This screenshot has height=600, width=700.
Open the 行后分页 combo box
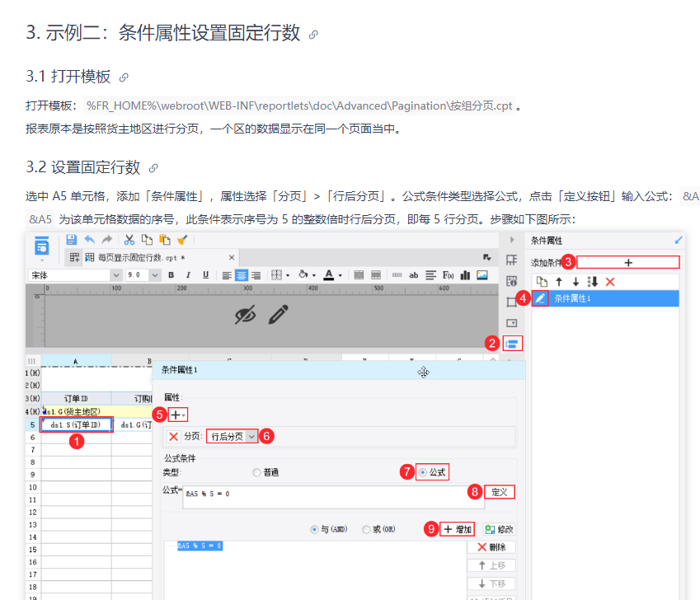click(x=232, y=436)
